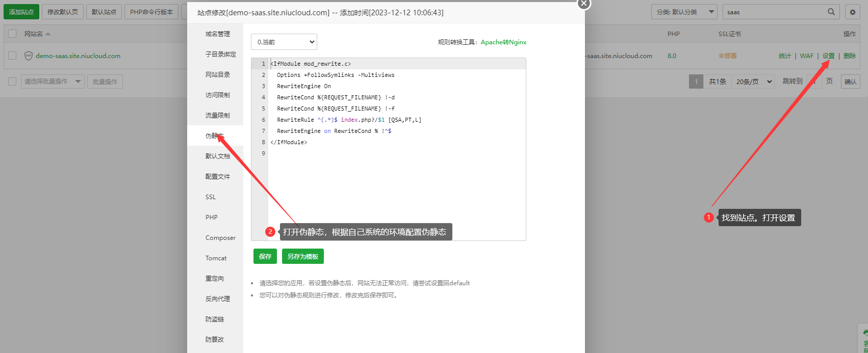The width and height of the screenshot is (868, 353).
Task: Expand the 分类: 默认分类 dropdown
Action: 684,12
